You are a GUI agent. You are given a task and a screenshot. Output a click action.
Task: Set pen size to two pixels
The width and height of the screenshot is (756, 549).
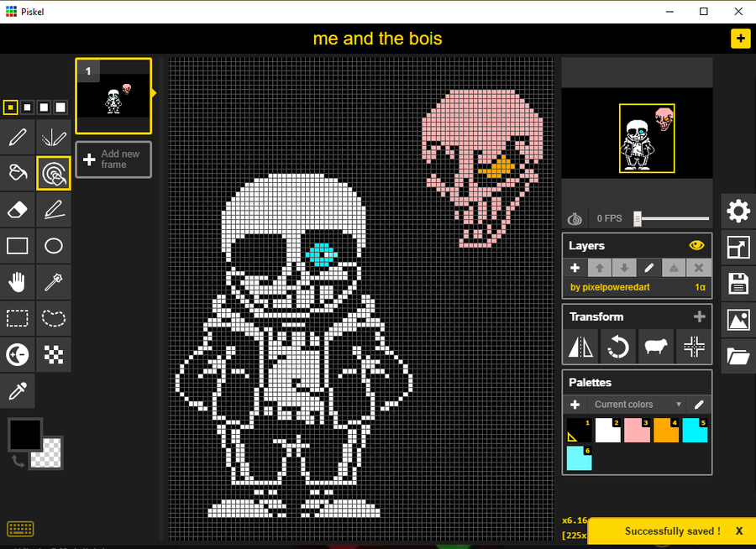27,107
